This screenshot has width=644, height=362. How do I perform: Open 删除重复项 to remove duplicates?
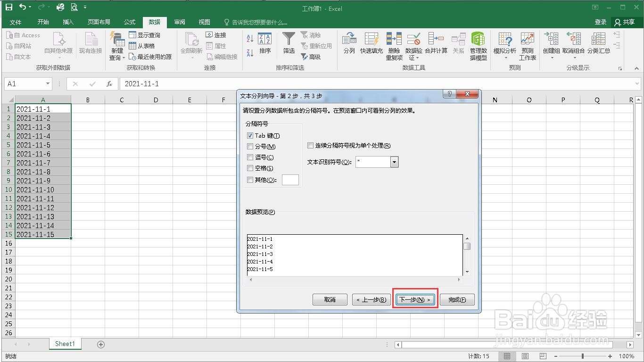click(394, 45)
